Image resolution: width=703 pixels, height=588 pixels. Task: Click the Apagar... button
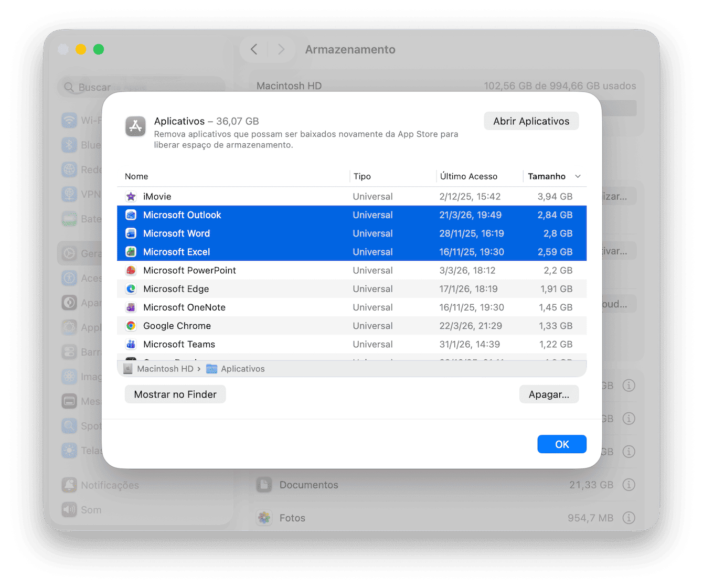pyautogui.click(x=549, y=394)
